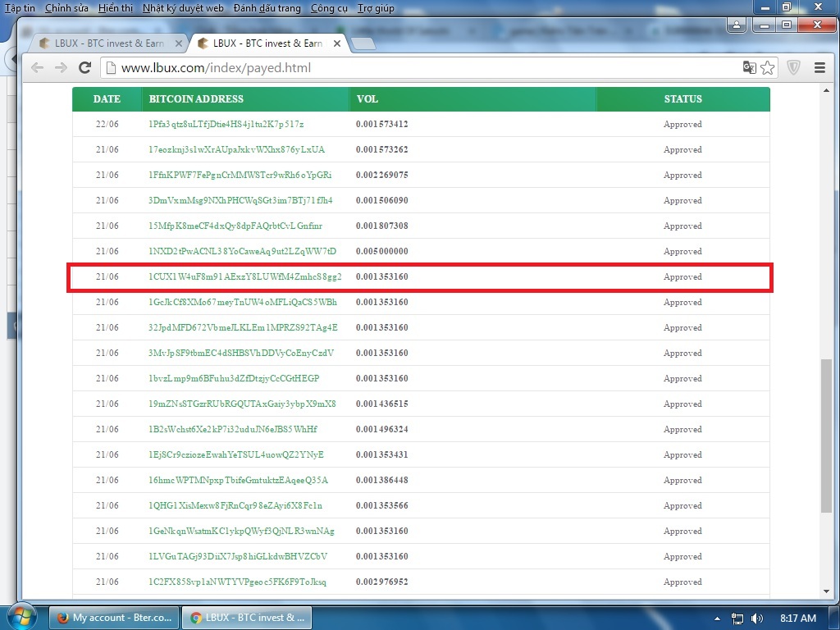Click the 8:17 AM clock
The height and width of the screenshot is (630, 840).
pos(797,619)
